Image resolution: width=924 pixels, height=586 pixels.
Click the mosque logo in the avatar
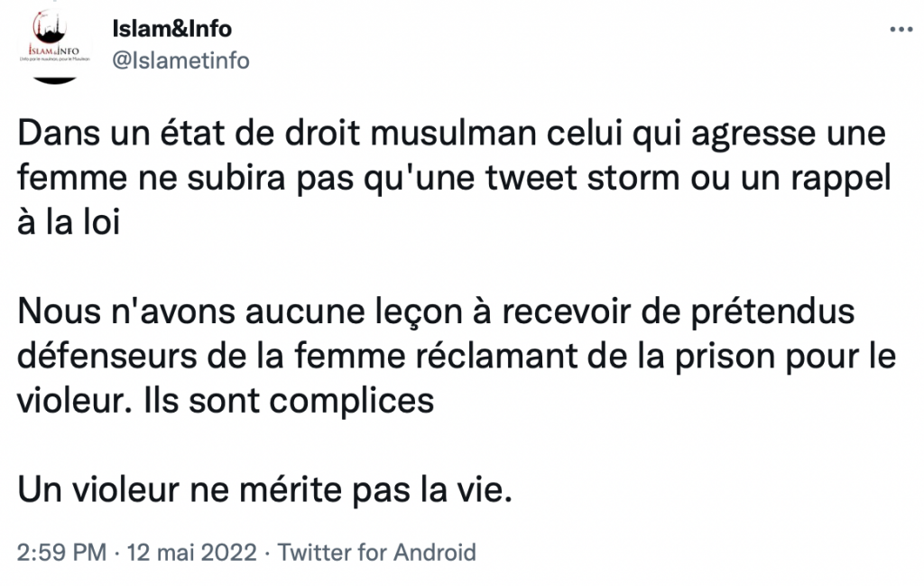pyautogui.click(x=49, y=28)
